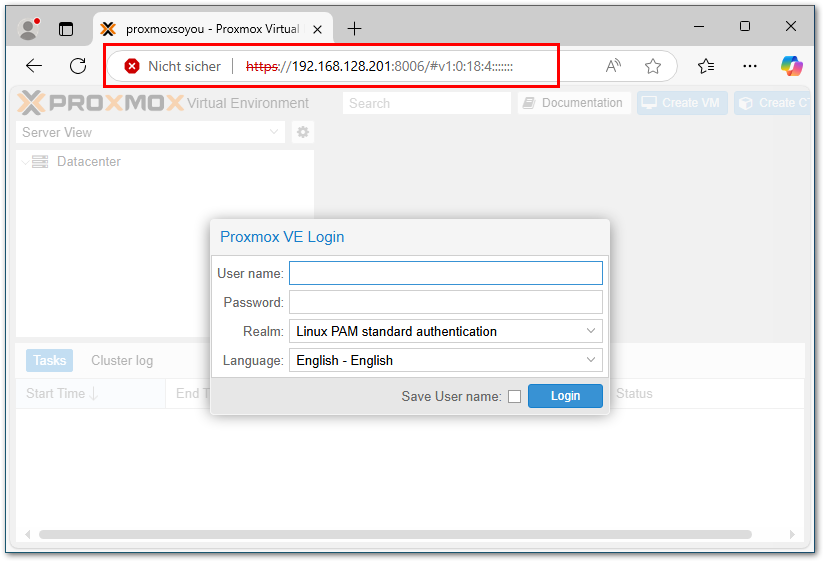Focus the User name input field
Screen dimensions: 824x562
coord(445,273)
